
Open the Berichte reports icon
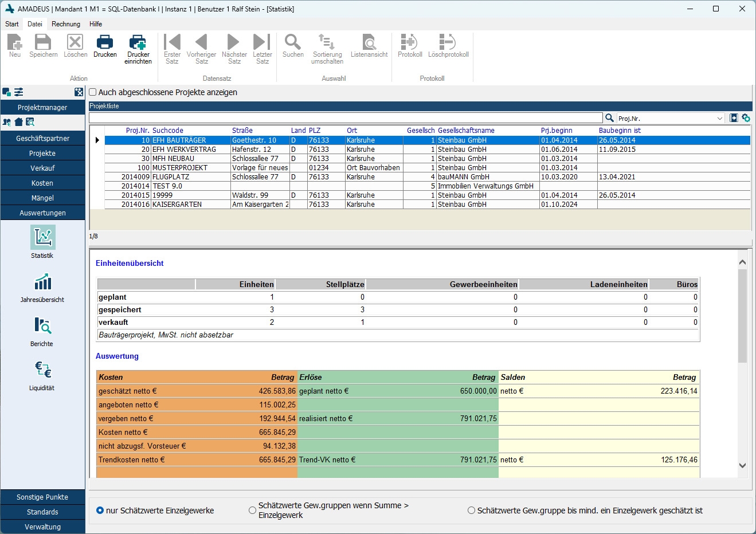point(42,326)
